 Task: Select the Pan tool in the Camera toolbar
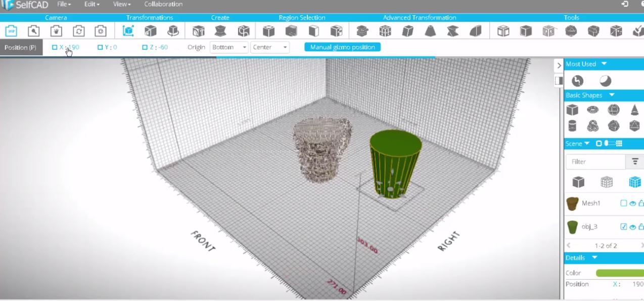pos(56,31)
